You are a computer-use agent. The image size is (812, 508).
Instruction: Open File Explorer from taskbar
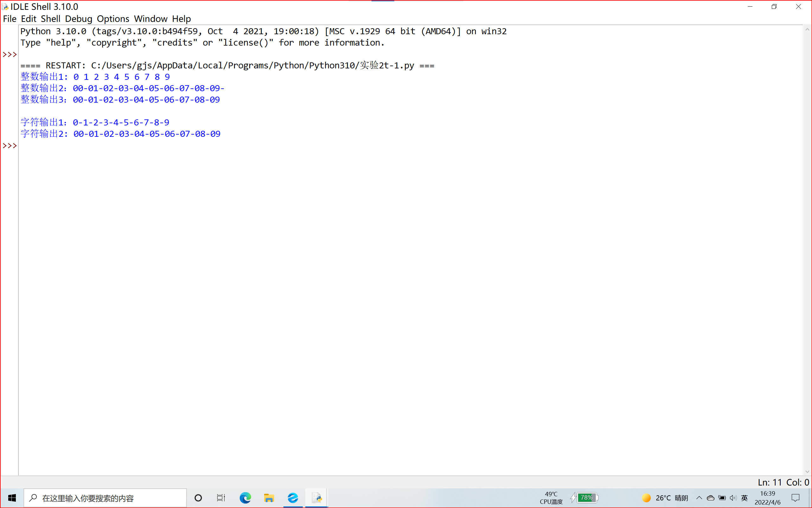coord(269,498)
